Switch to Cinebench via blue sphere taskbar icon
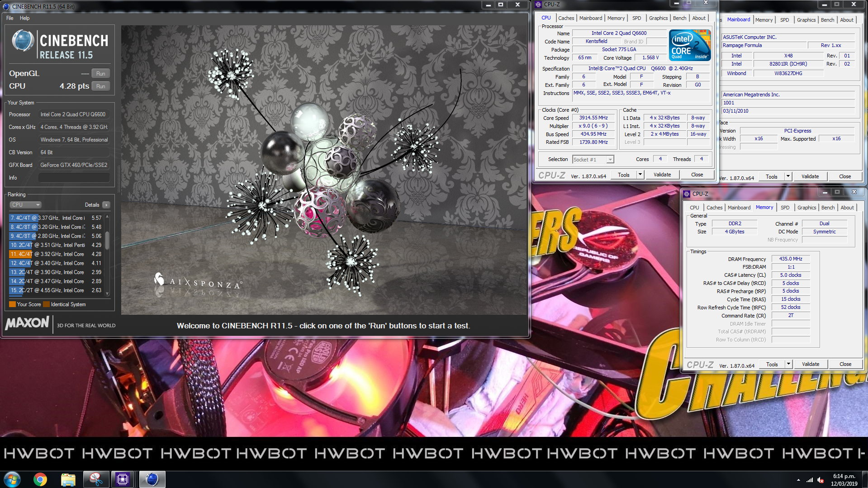Image resolution: width=868 pixels, height=488 pixels. click(152, 479)
